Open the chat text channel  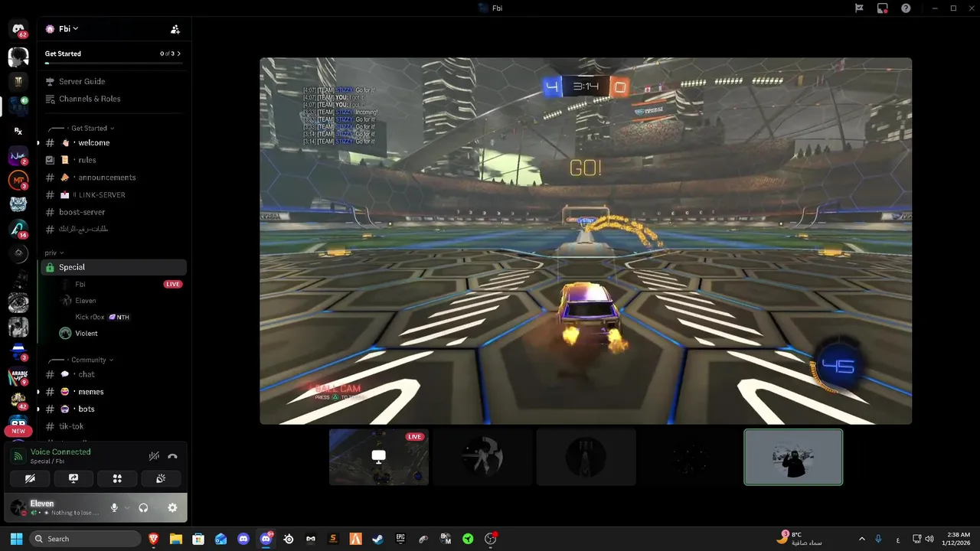[113, 374]
